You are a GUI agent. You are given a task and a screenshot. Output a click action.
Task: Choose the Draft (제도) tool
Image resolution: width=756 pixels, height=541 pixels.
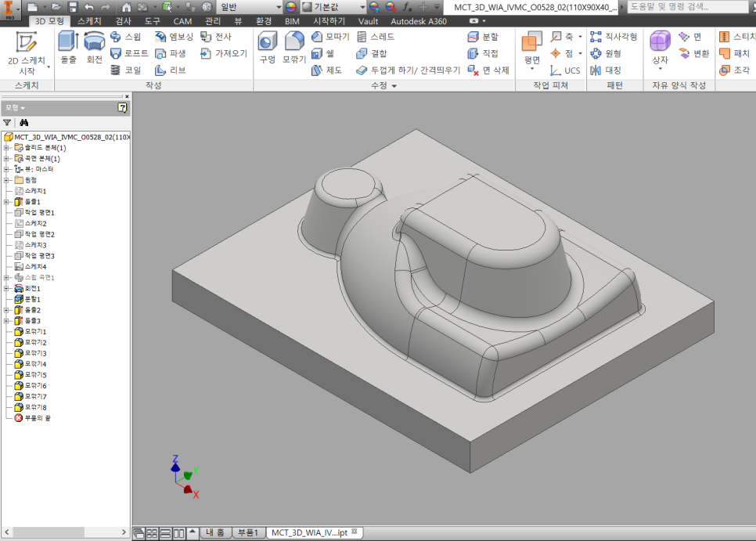[327, 70]
